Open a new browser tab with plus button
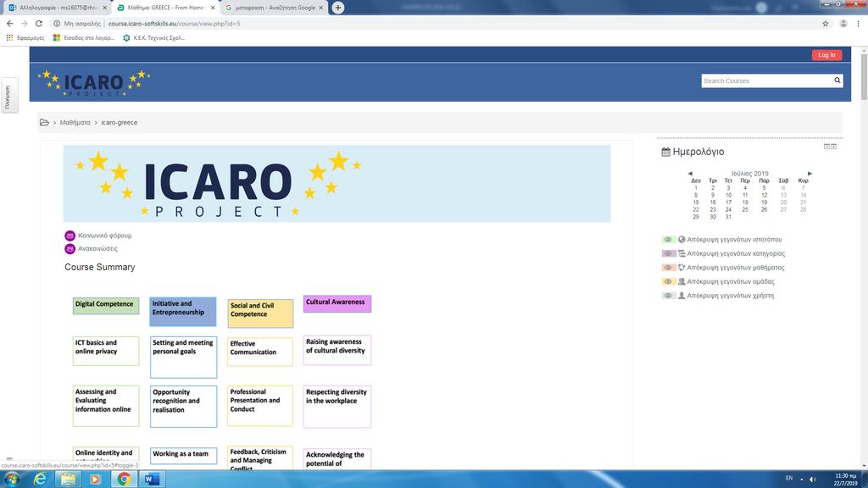 coord(337,8)
